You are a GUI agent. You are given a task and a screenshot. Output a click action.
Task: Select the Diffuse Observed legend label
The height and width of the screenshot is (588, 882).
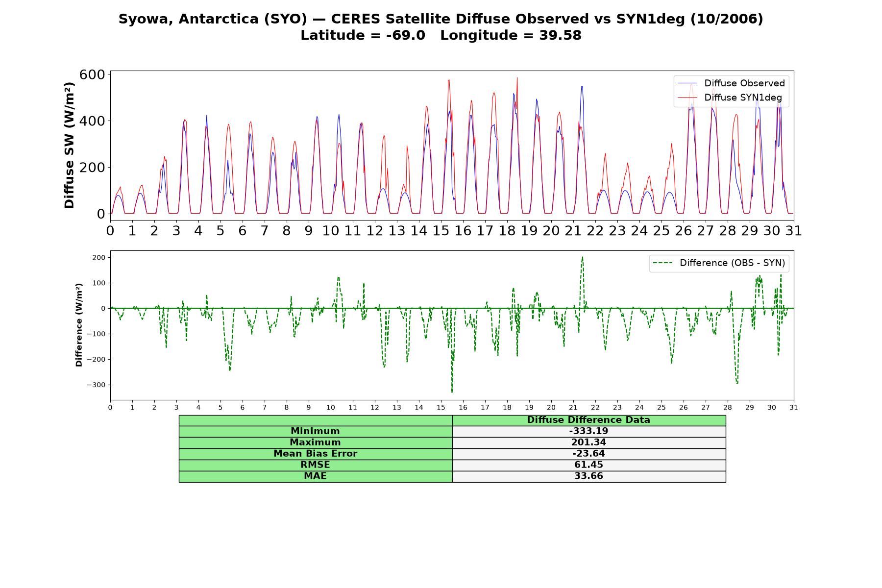click(x=744, y=83)
